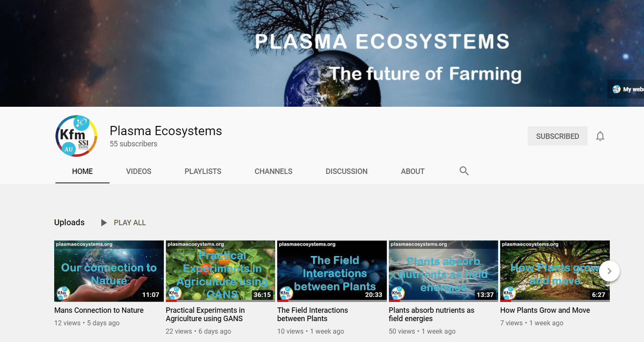Open How Plants Grow and Move thumbnail

click(x=555, y=271)
